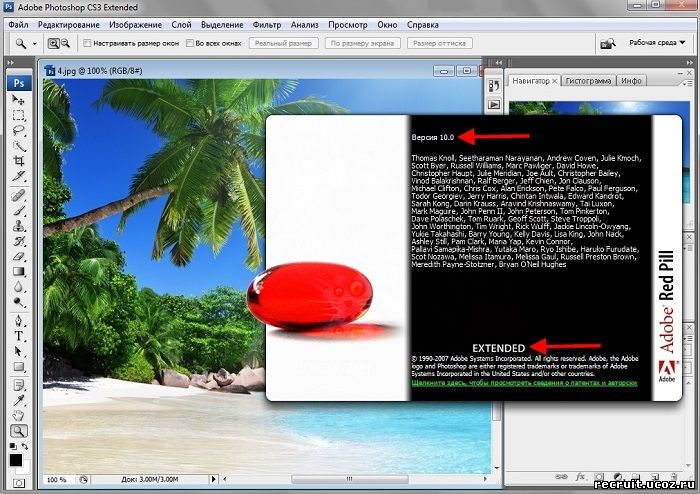
Task: Collapse the right panel dock to icons
Action: point(690,62)
